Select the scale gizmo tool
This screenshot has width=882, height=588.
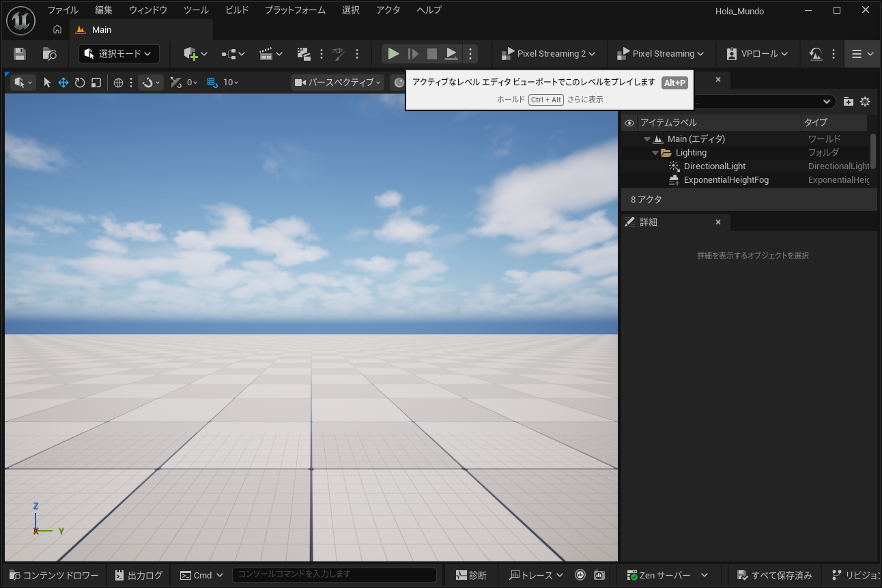pos(96,83)
